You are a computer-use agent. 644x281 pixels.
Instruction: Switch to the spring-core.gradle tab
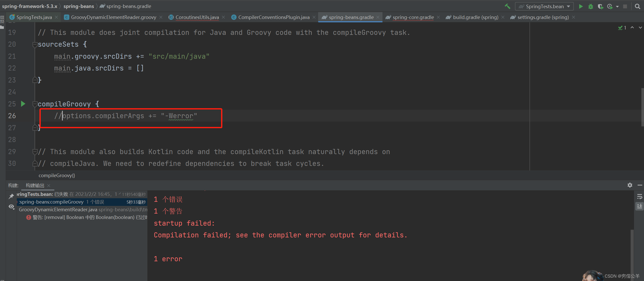(413, 17)
